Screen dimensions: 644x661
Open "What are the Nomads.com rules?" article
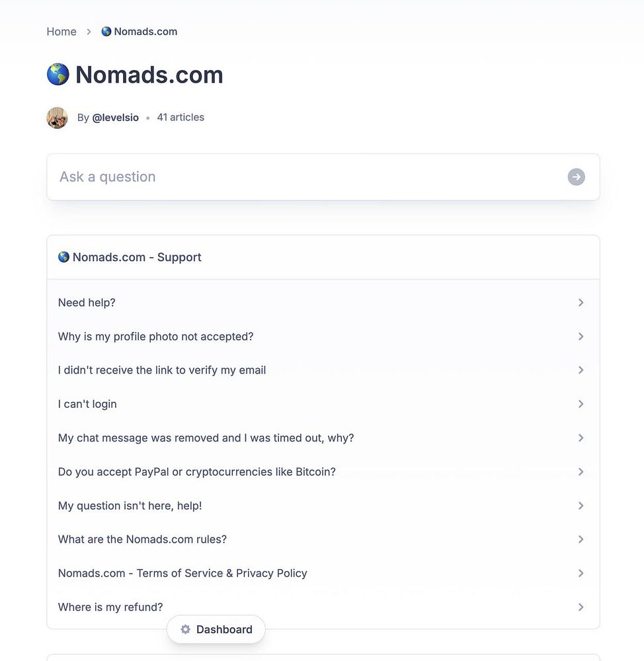[142, 539]
